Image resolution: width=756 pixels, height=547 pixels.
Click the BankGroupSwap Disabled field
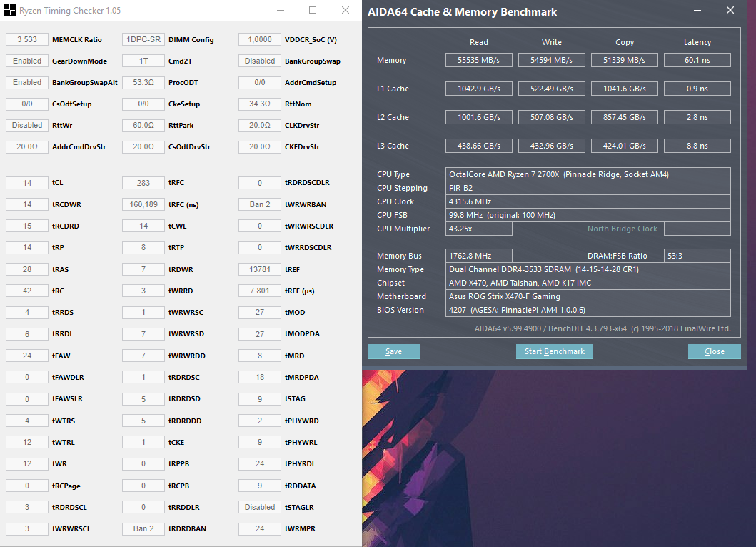[x=260, y=61]
